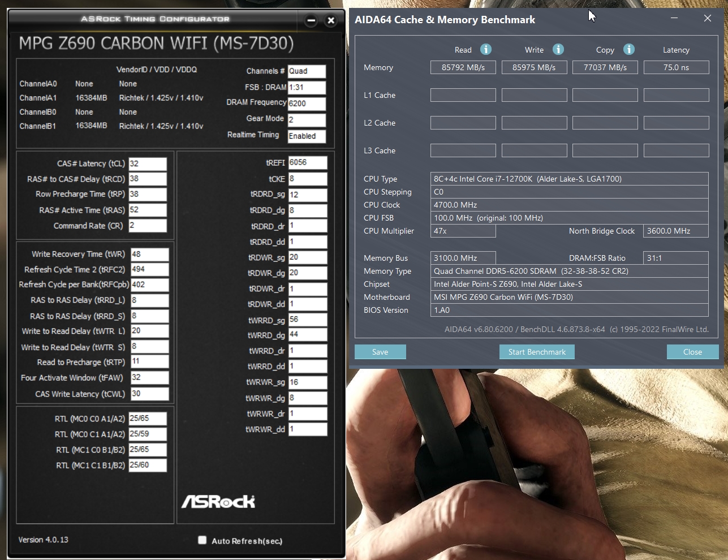
Task: Select the Refresh Cycle Time 2 (tRFC2) field
Action: point(150,270)
